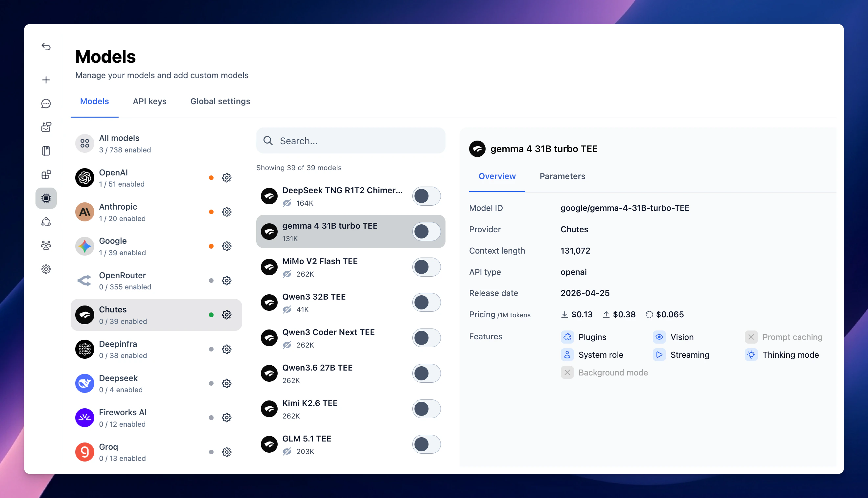
Task: Click the Search models input field
Action: pyautogui.click(x=351, y=141)
